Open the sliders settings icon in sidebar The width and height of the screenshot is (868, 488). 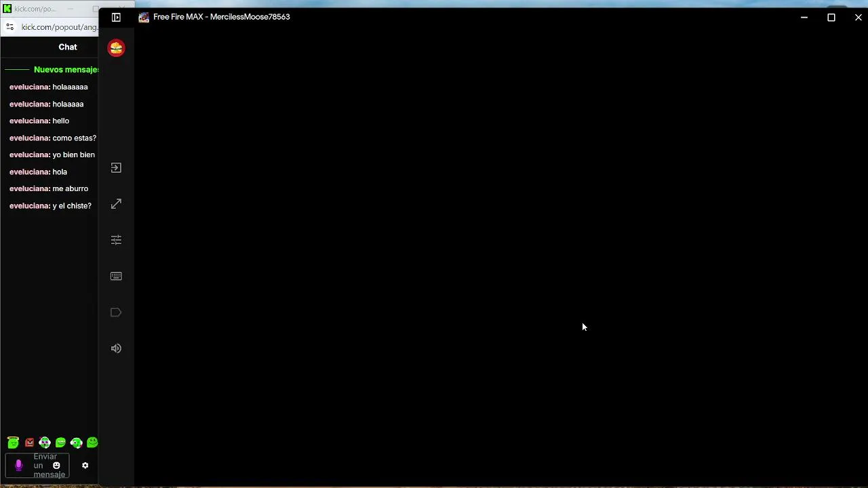(x=116, y=240)
